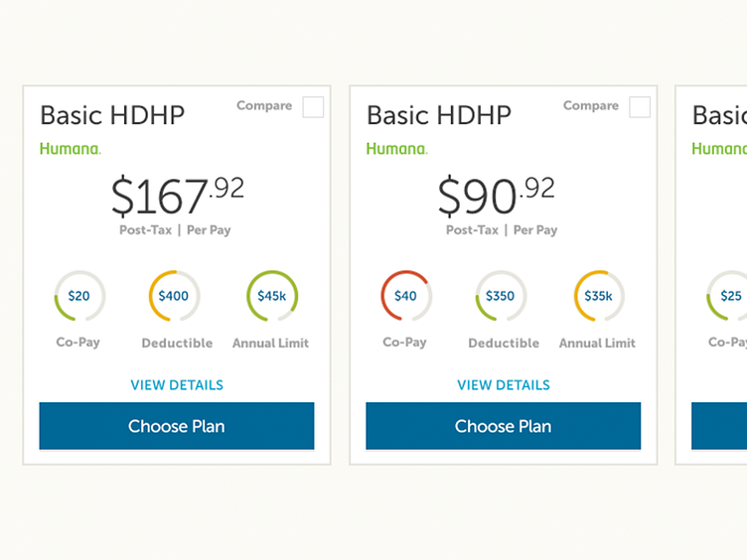The height and width of the screenshot is (560, 747).
Task: Click the Basic HDHP title of second card
Action: coord(439,115)
